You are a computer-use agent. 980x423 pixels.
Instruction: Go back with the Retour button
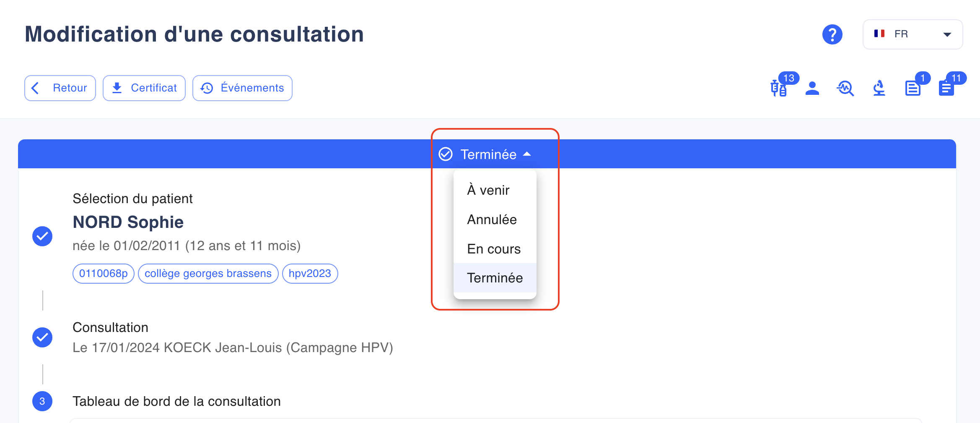pyautogui.click(x=60, y=88)
